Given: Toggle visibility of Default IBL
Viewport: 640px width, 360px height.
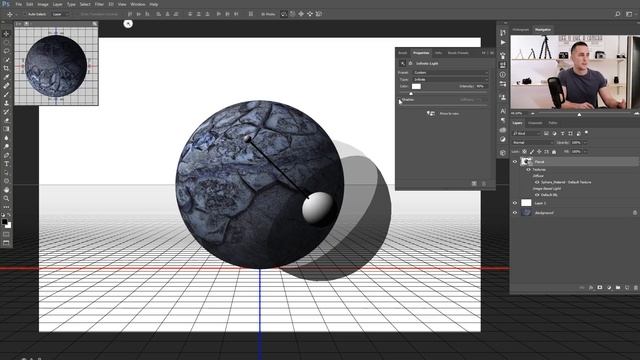Looking at the screenshot, I should point(537,195).
